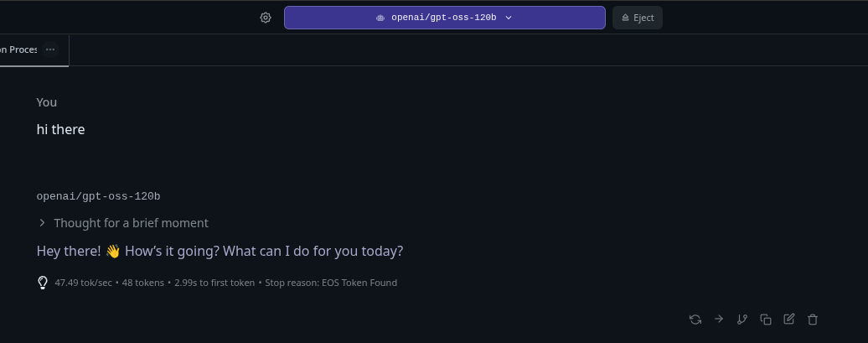Edit the assistant's message
This screenshot has height=343, width=868.
(789, 319)
